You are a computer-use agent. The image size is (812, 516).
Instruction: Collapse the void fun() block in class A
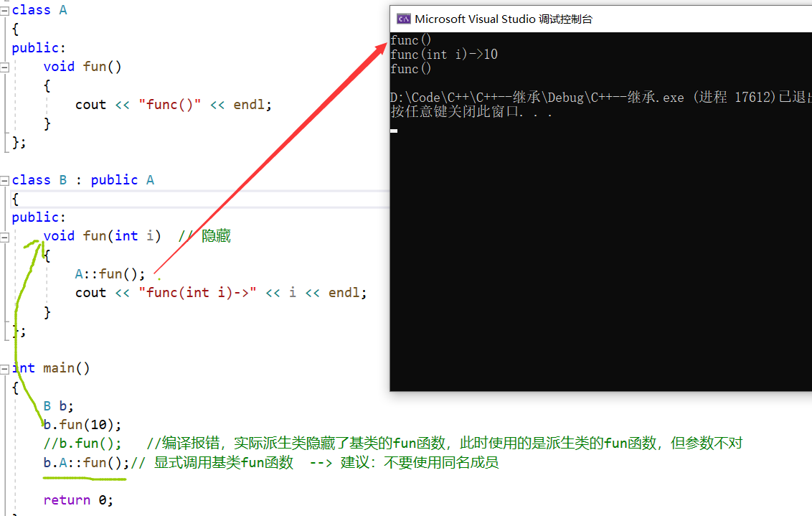click(4, 67)
